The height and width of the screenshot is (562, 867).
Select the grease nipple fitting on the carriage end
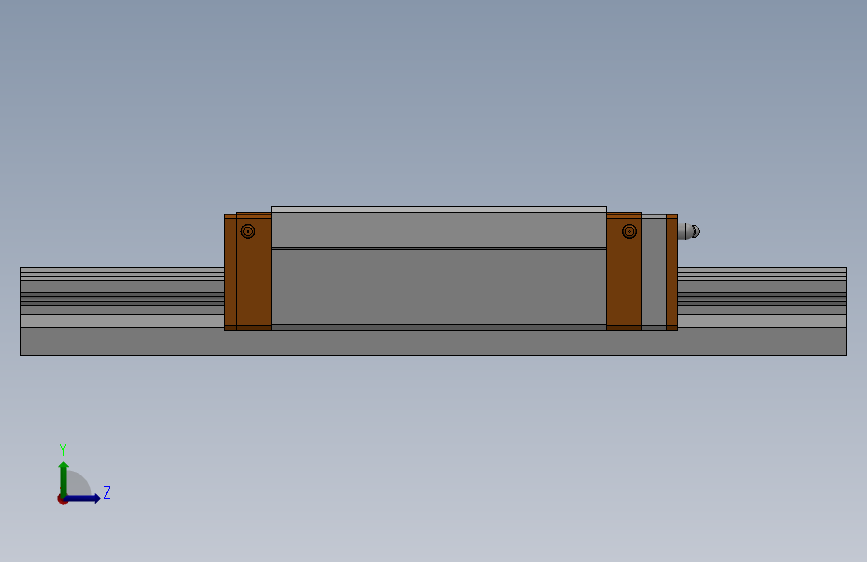pyautogui.click(x=689, y=231)
